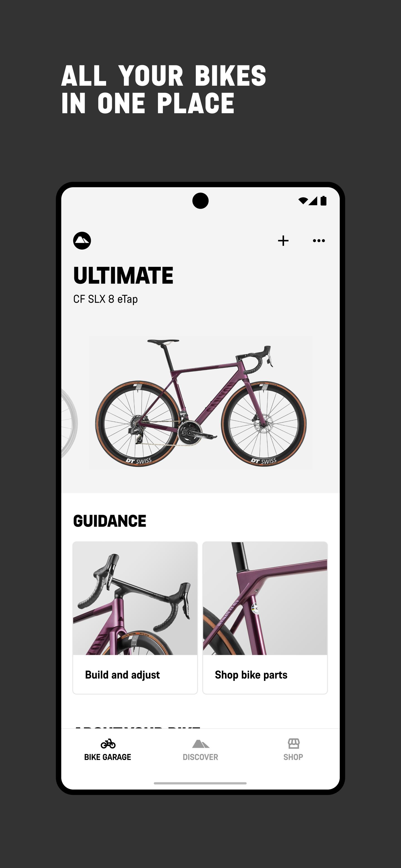Click the Shop storefront icon

(x=294, y=743)
